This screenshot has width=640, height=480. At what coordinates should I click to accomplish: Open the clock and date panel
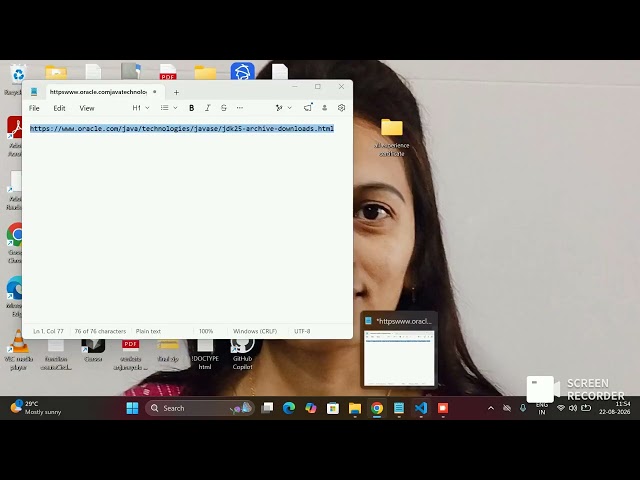point(615,408)
